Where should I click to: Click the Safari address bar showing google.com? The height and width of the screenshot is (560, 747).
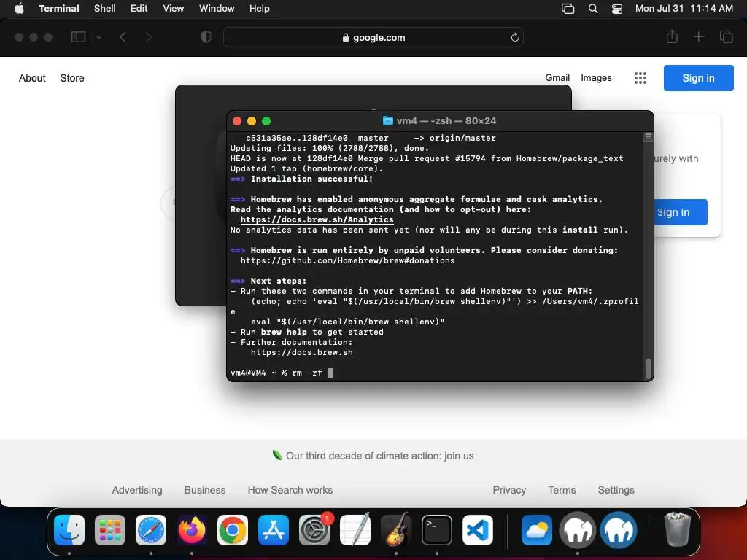[373, 37]
